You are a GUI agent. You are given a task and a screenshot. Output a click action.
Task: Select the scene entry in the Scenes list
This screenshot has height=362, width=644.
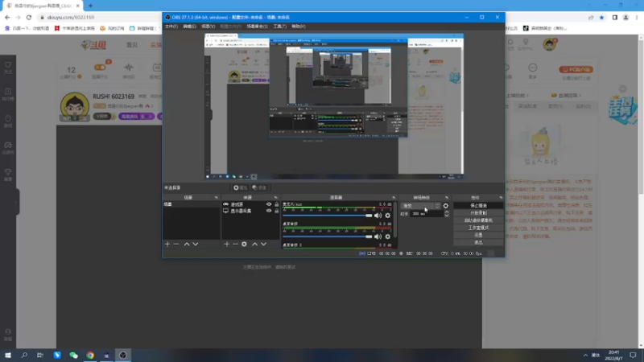coord(192,204)
